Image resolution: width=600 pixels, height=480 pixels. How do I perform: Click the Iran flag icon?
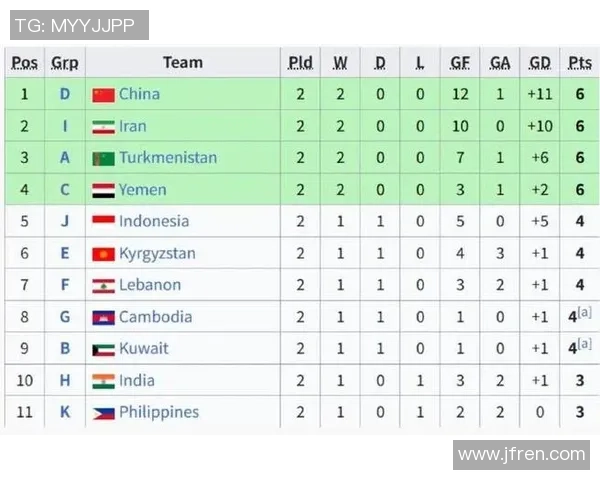click(103, 127)
